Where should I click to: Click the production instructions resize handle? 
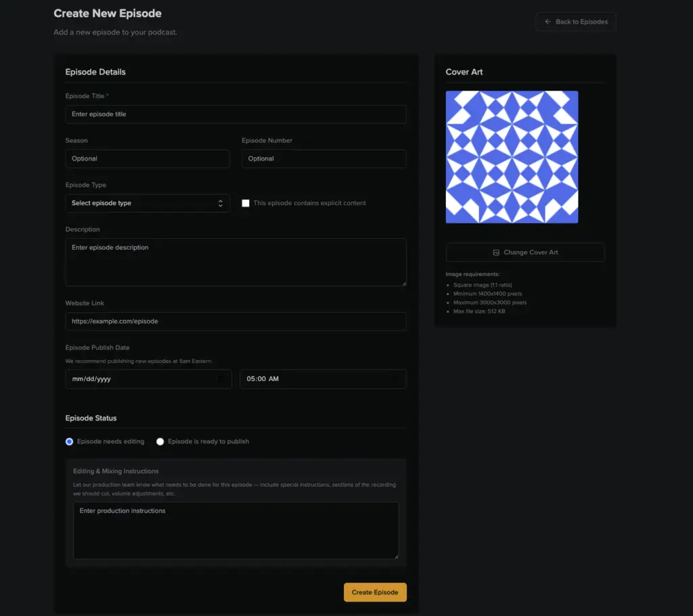pyautogui.click(x=395, y=556)
